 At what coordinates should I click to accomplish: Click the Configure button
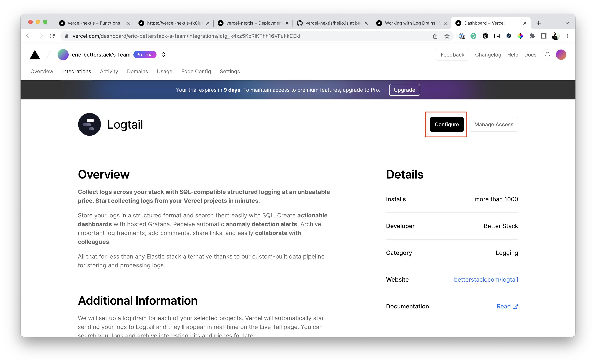446,124
